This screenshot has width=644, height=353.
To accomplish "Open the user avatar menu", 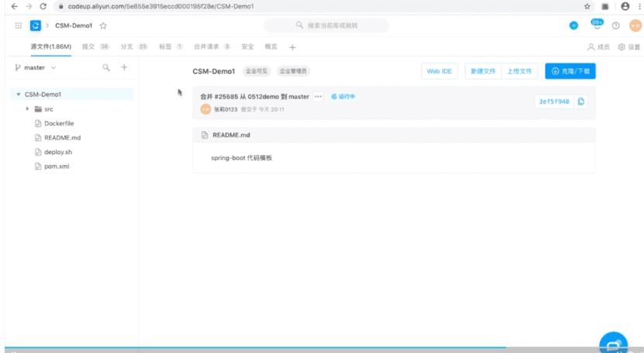I will (x=635, y=26).
